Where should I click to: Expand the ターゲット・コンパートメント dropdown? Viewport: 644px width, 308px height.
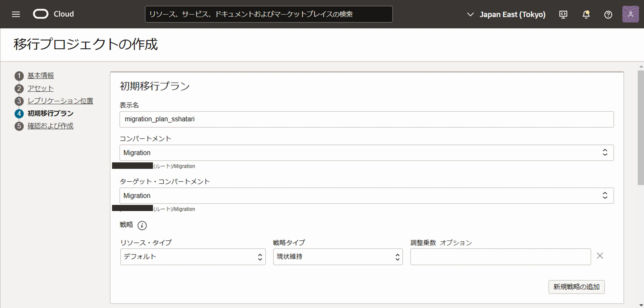tap(366, 196)
